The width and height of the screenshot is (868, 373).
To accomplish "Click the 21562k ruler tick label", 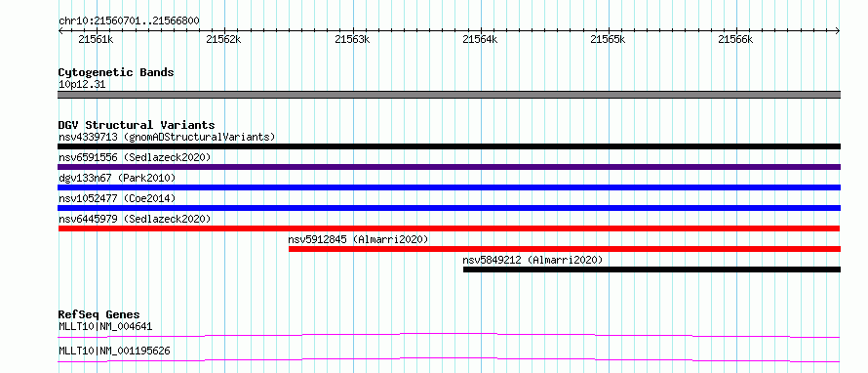I will coord(223,39).
